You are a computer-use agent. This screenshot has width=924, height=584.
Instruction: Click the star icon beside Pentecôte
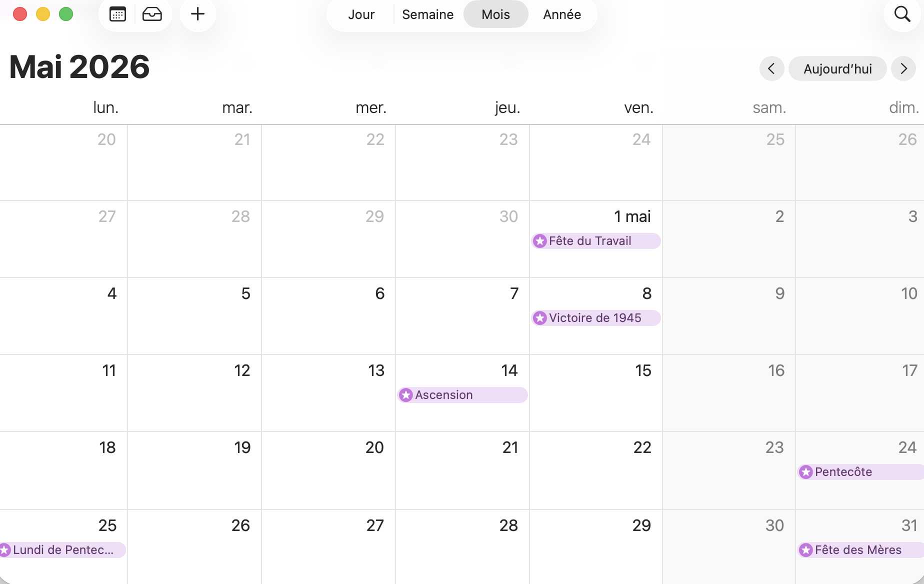click(x=806, y=472)
